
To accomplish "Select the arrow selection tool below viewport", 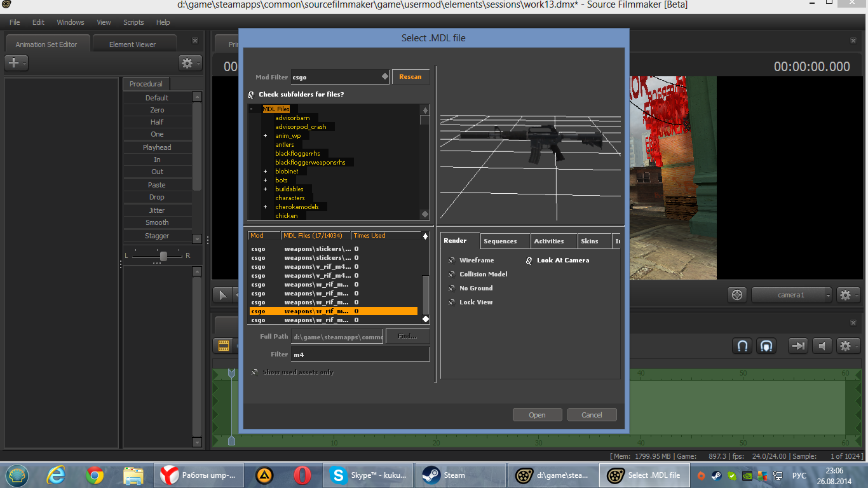I will pyautogui.click(x=222, y=295).
